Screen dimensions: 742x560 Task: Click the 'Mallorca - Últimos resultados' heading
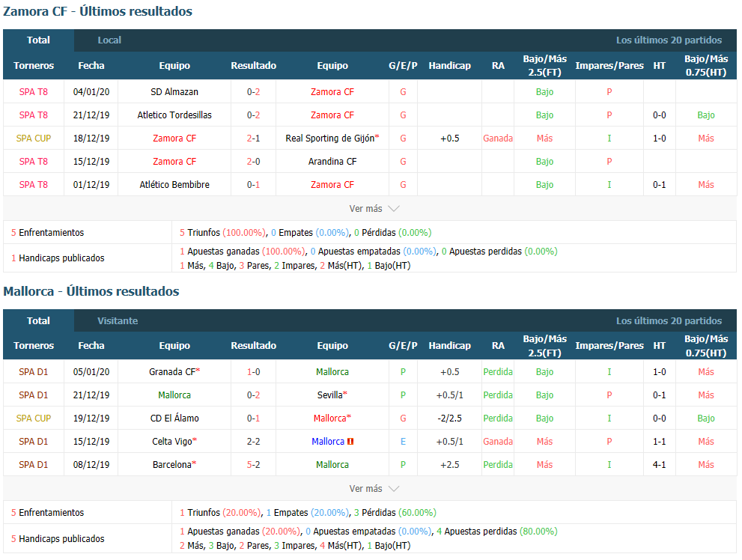tap(91, 291)
